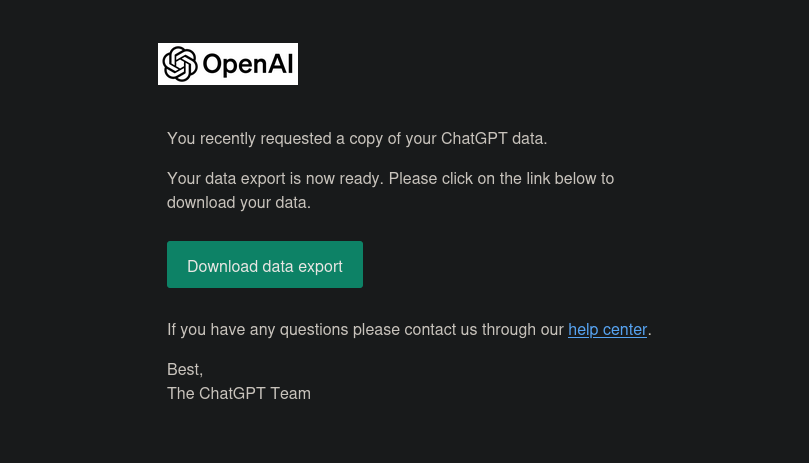The width and height of the screenshot is (809, 463).
Task: Click 'contact us through our' phrase
Action: [x=484, y=329]
